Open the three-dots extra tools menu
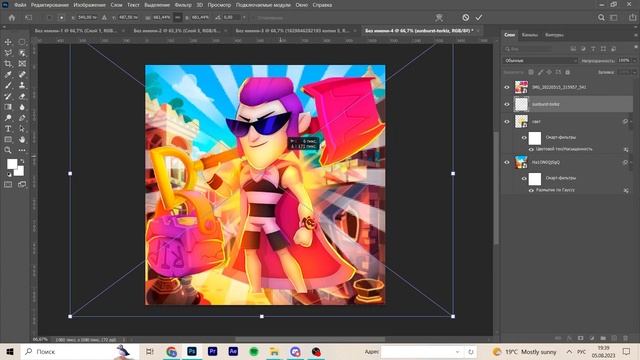This screenshot has height=360, width=640. click(x=22, y=150)
